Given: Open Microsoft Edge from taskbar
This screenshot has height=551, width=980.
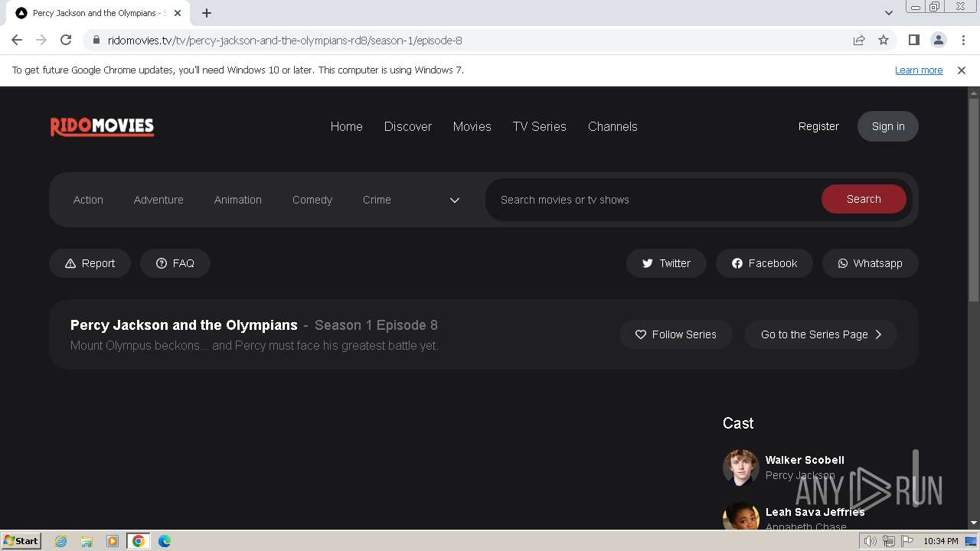Looking at the screenshot, I should click(x=165, y=541).
